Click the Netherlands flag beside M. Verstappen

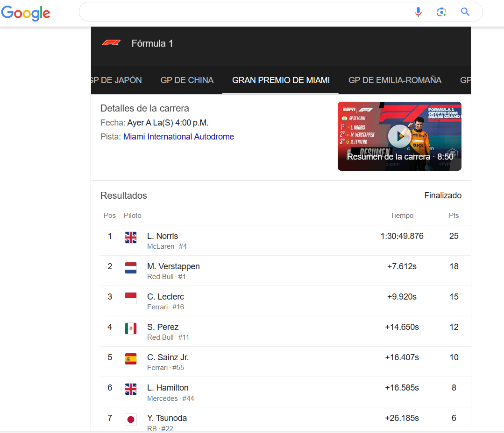click(130, 268)
